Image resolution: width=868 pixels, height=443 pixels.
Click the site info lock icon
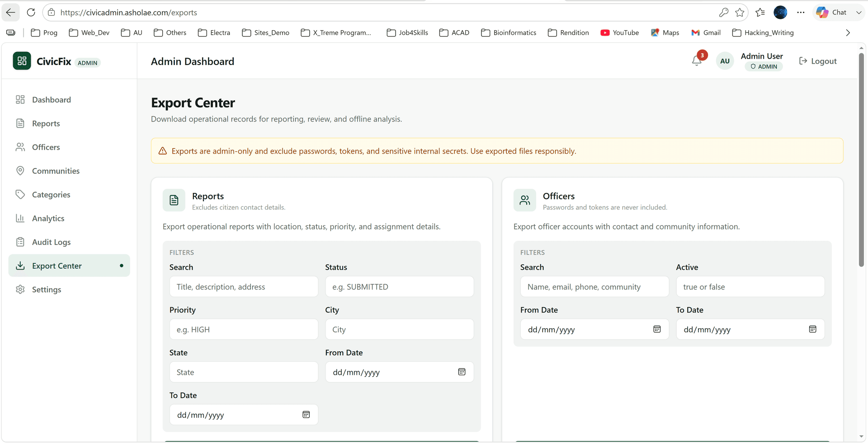click(52, 12)
